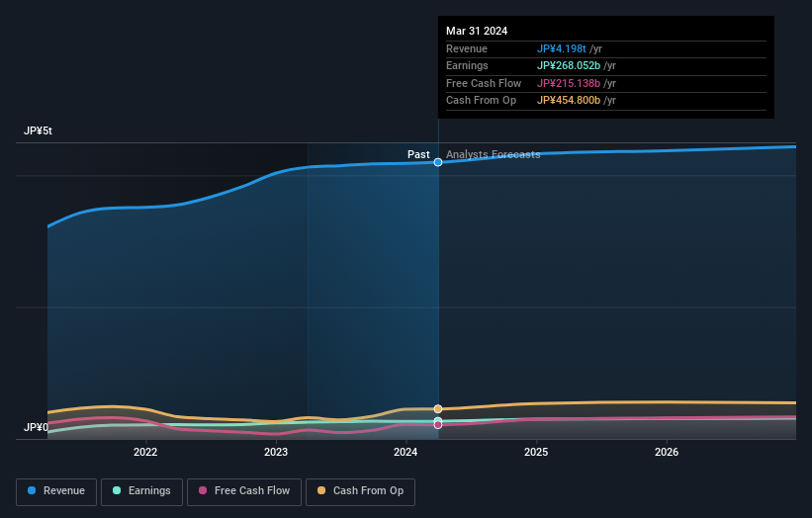812x518 pixels.
Task: Click the JP¥268.052b earnings value
Action: coord(569,65)
